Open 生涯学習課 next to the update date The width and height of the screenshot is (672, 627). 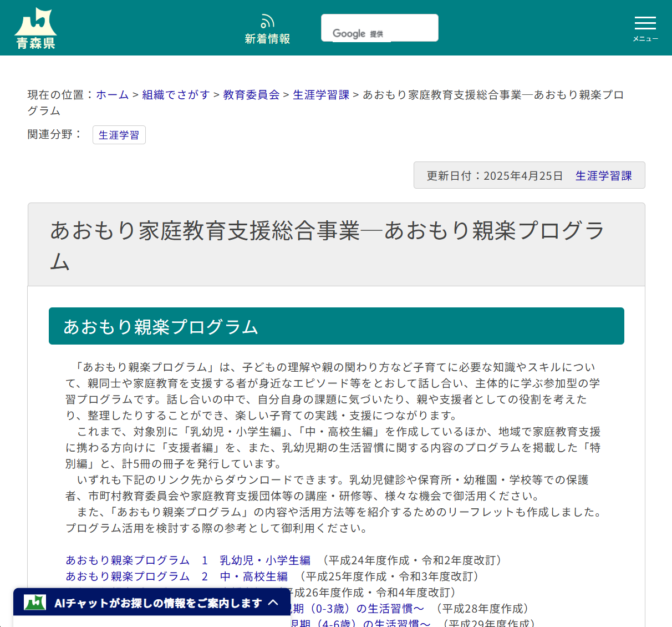click(x=604, y=175)
